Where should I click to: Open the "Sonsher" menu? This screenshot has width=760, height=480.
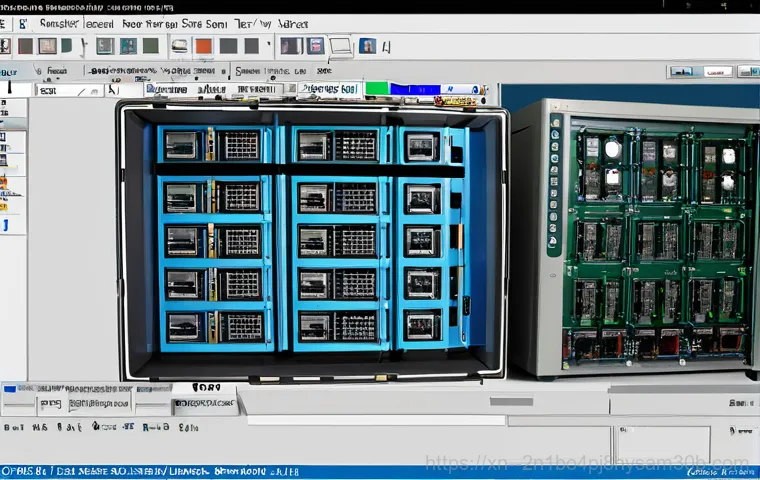coord(59,23)
